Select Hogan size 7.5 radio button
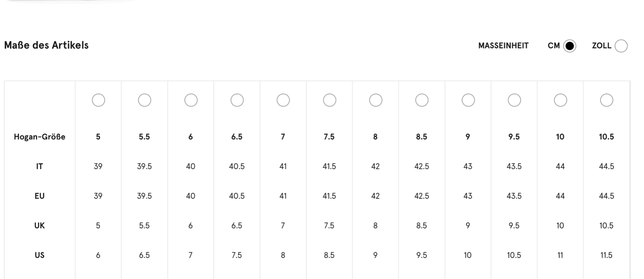 tap(329, 100)
